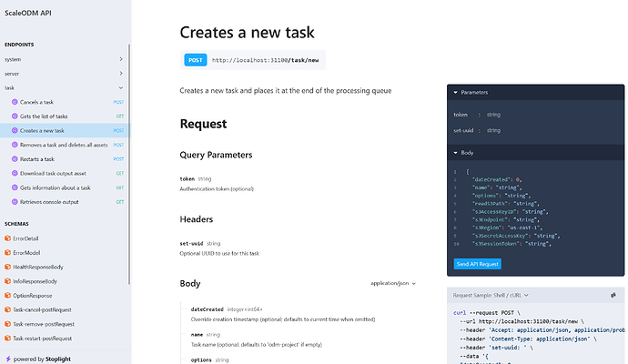Click the ScaleODM API title

28,13
